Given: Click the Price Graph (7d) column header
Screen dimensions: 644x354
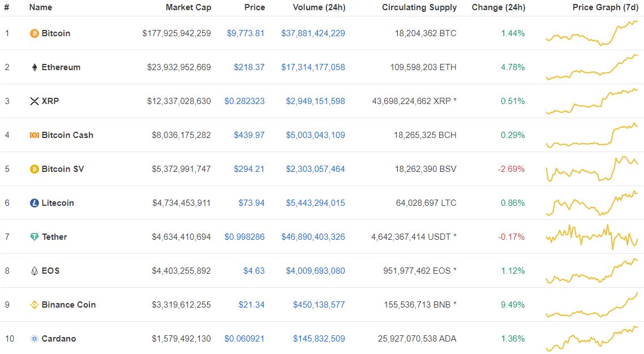Looking at the screenshot, I should coord(606,7).
